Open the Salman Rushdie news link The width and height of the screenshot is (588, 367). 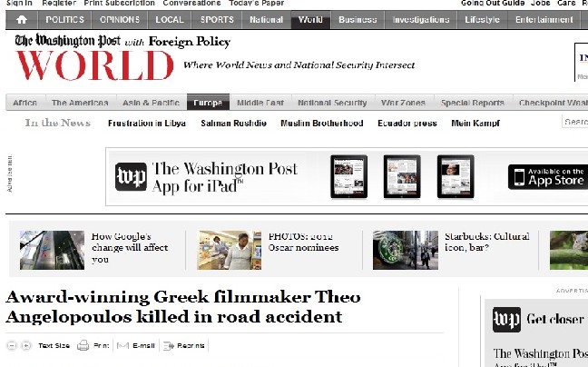(x=233, y=123)
